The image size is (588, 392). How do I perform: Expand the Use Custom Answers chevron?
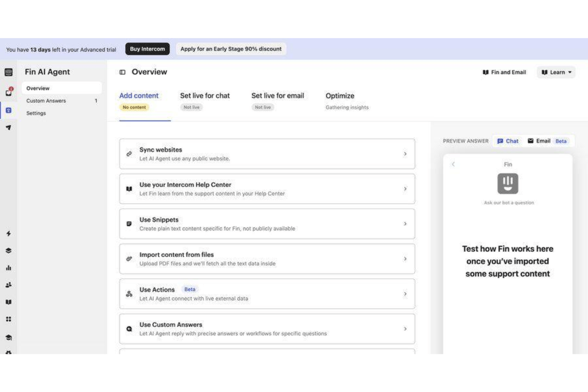405,329
